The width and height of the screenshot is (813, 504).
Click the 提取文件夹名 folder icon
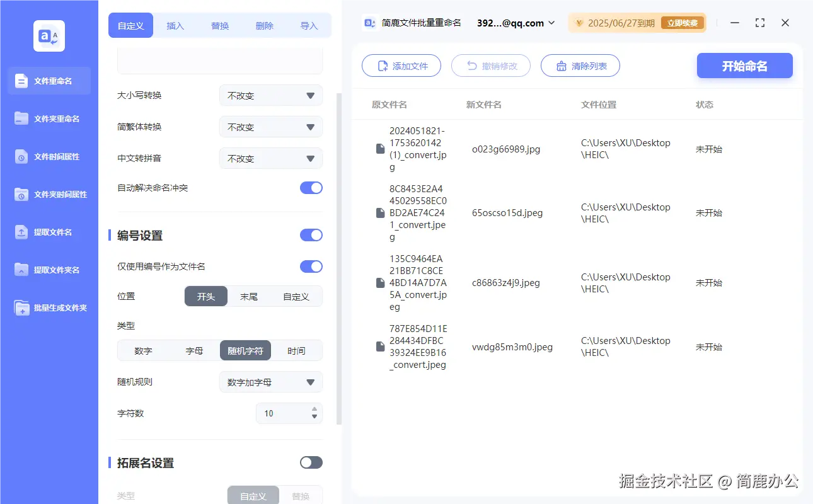point(21,270)
